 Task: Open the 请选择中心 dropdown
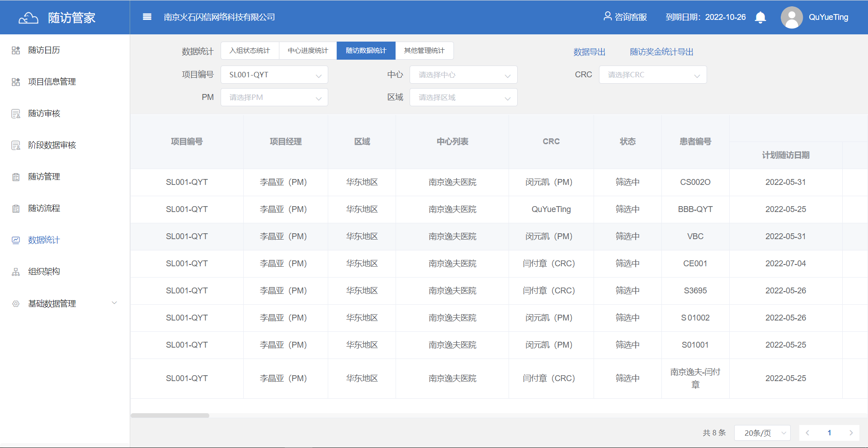(463, 75)
